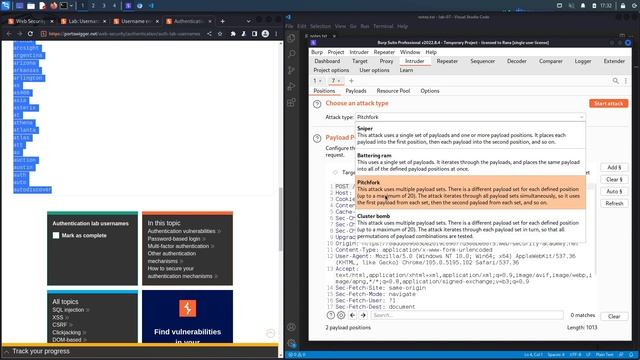Image resolution: width=640 pixels, height=360 pixels.
Task: Switch to the Repeater tool tab
Action: [447, 61]
